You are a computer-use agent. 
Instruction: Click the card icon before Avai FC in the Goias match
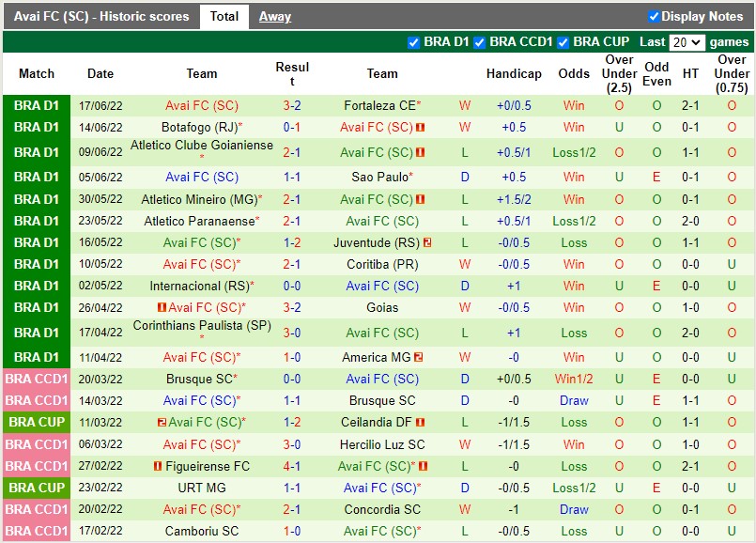click(x=162, y=307)
